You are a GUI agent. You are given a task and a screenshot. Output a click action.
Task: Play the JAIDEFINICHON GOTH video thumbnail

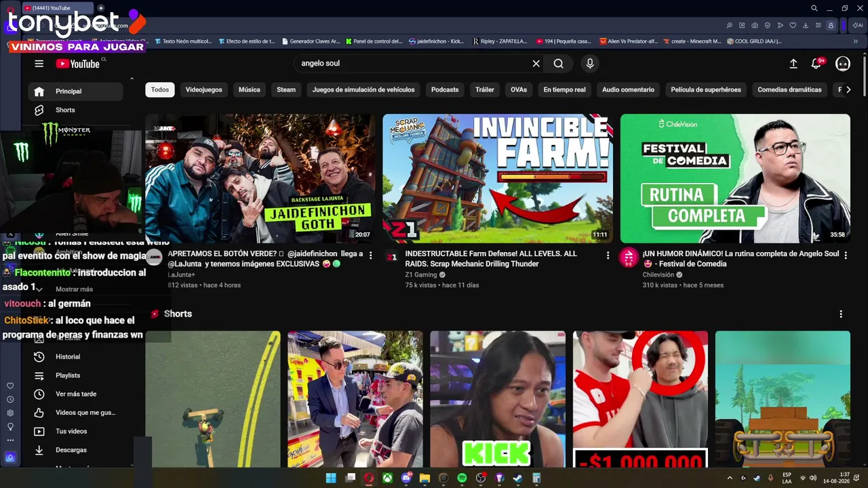tap(260, 178)
